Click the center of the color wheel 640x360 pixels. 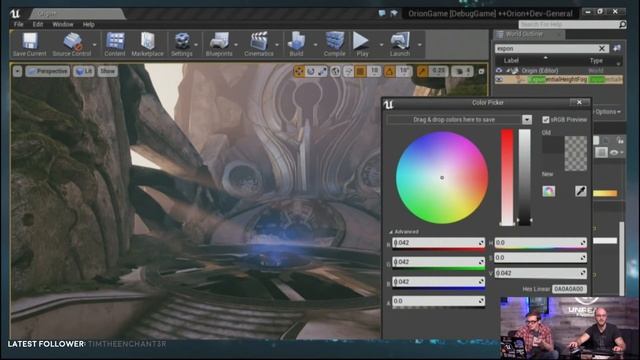[442, 178]
